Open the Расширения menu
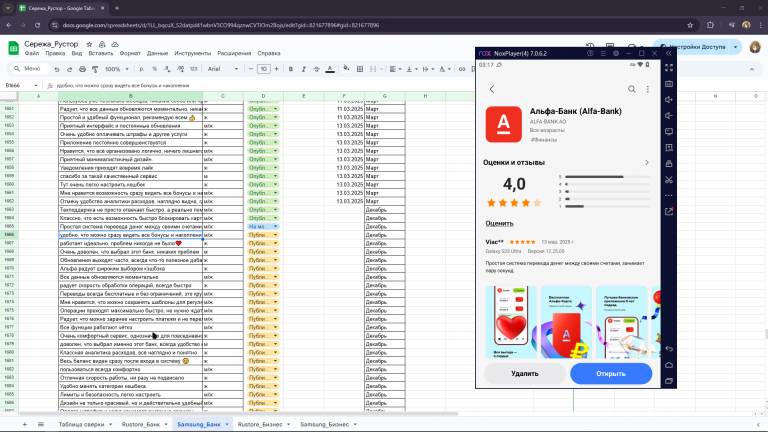This screenshot has width=768, height=432. click(234, 53)
